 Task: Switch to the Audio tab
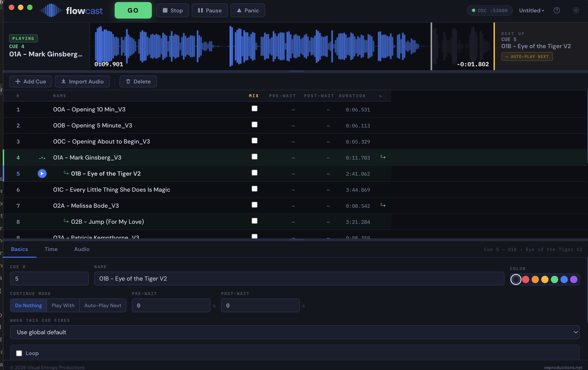(x=82, y=249)
